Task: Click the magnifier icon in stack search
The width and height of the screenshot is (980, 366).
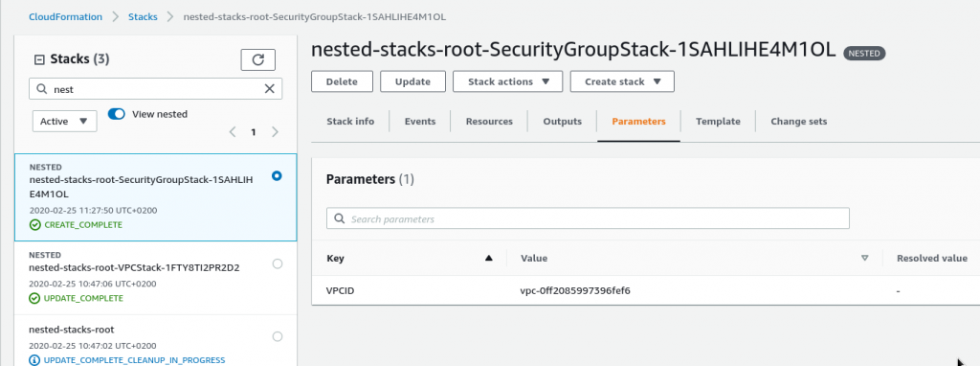Action: [x=42, y=89]
